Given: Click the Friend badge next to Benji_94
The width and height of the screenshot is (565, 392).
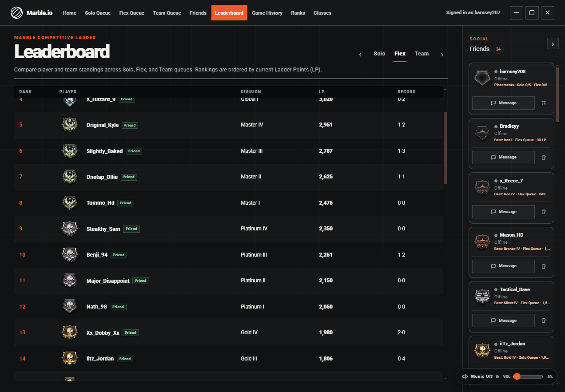Looking at the screenshot, I should pyautogui.click(x=119, y=255).
